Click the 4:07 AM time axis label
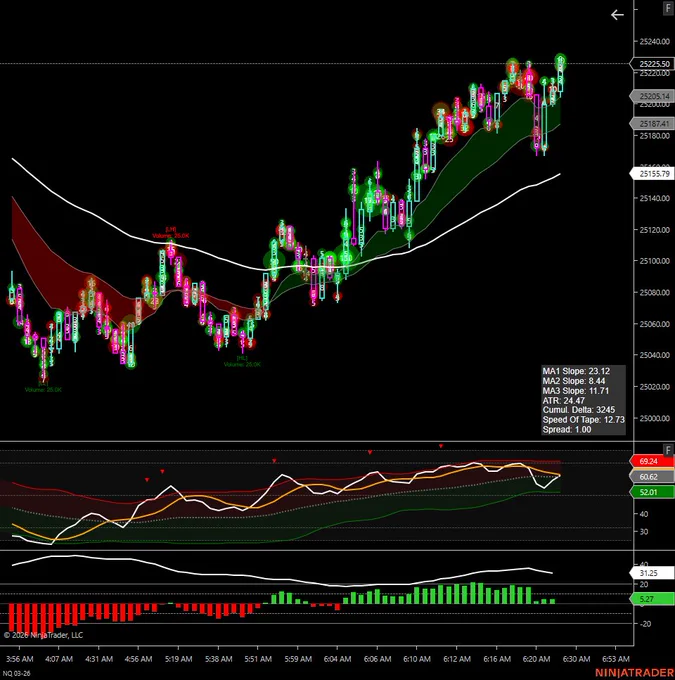Viewport: 675px width, 680px height. tap(59, 659)
